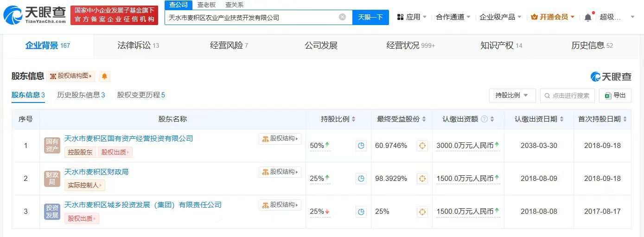Sort by 认缴出资日期 column arrows

click(x=562, y=119)
